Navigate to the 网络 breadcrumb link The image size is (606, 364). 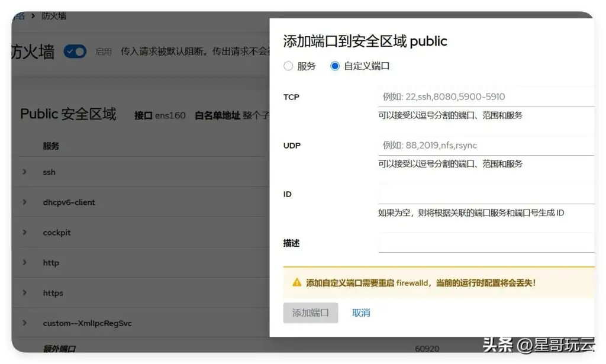[x=19, y=16]
